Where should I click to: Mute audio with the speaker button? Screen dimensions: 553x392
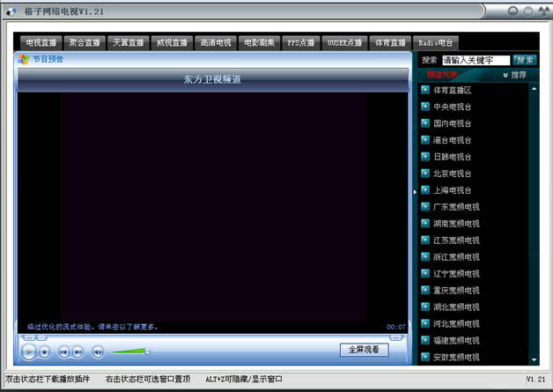coord(98,351)
